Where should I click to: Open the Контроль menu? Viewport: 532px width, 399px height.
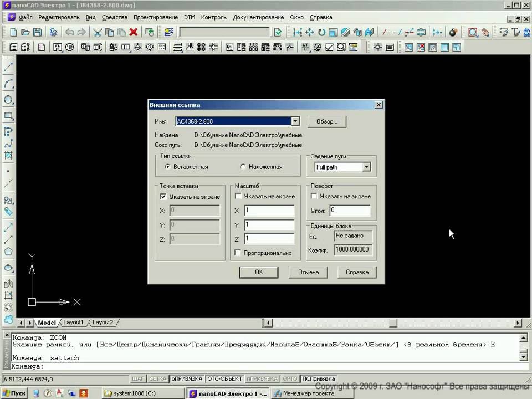214,17
